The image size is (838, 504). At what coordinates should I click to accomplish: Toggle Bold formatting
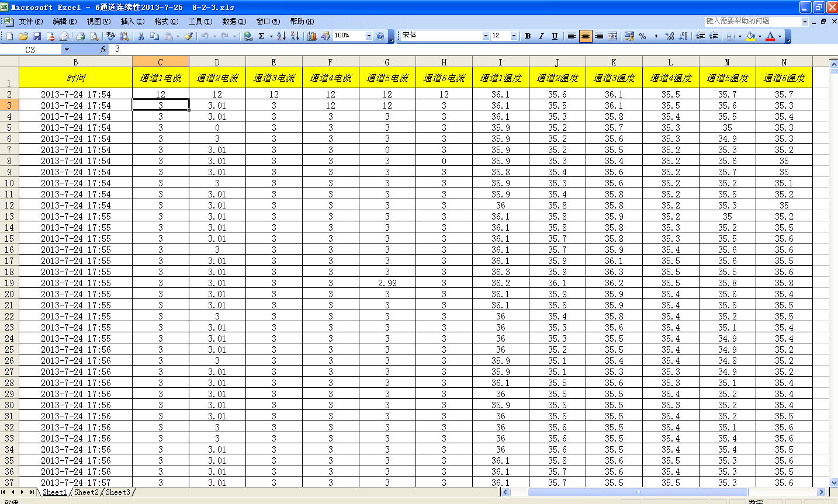[528, 36]
